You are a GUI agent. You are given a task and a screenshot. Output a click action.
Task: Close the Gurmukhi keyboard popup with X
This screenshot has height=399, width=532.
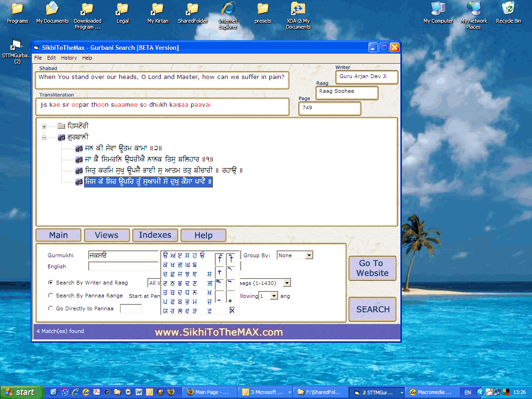(x=232, y=310)
